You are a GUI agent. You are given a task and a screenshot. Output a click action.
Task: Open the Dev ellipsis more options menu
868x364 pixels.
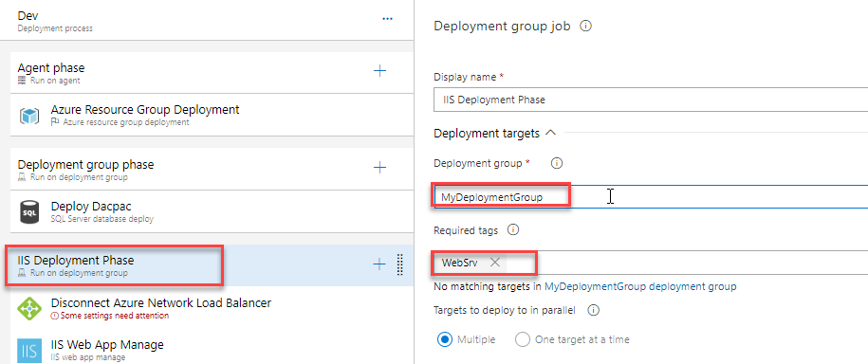[387, 19]
